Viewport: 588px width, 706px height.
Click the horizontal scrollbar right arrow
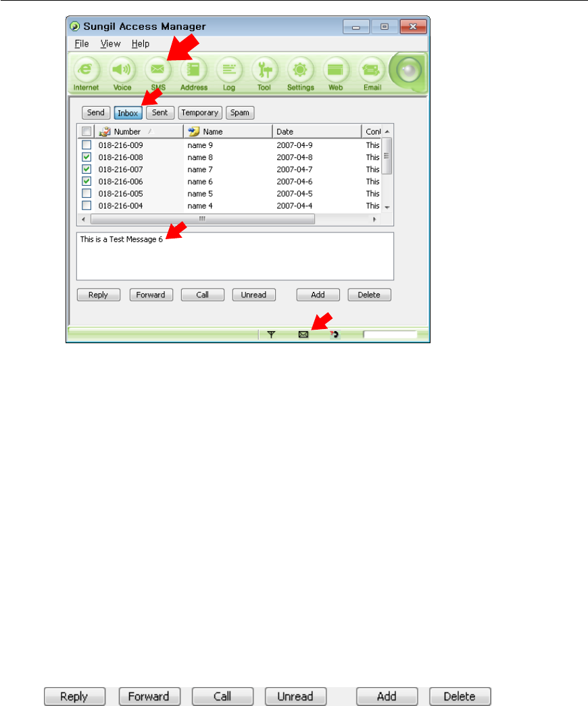coord(374,220)
